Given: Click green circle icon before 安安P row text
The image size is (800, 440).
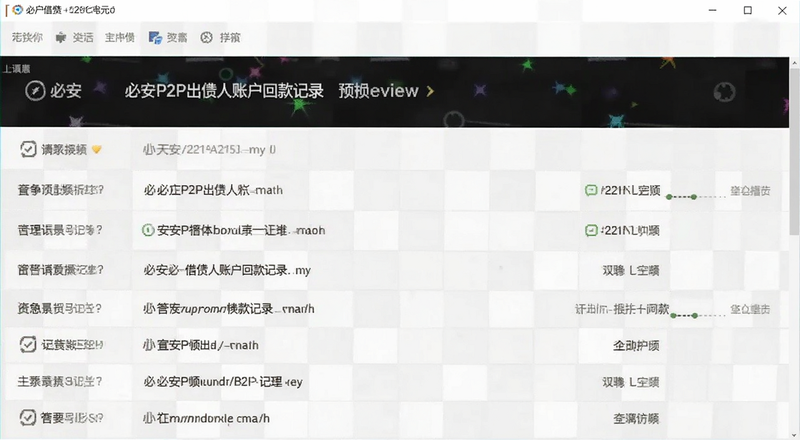Looking at the screenshot, I should [x=148, y=230].
